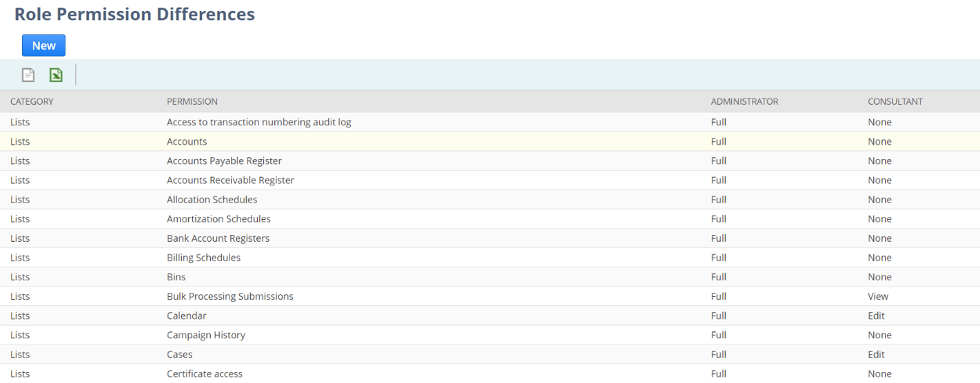Select the 'Accounts' permission cell
Screen dimensions: 980x383
point(187,141)
